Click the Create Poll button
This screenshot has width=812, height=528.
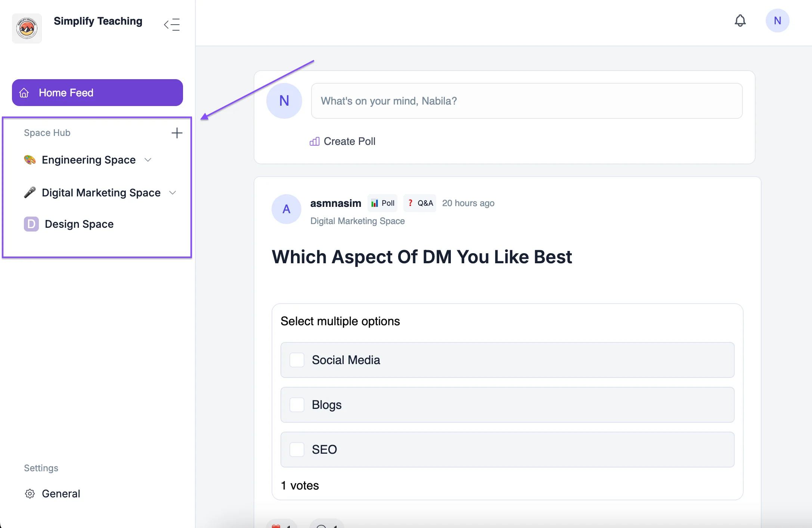349,142
